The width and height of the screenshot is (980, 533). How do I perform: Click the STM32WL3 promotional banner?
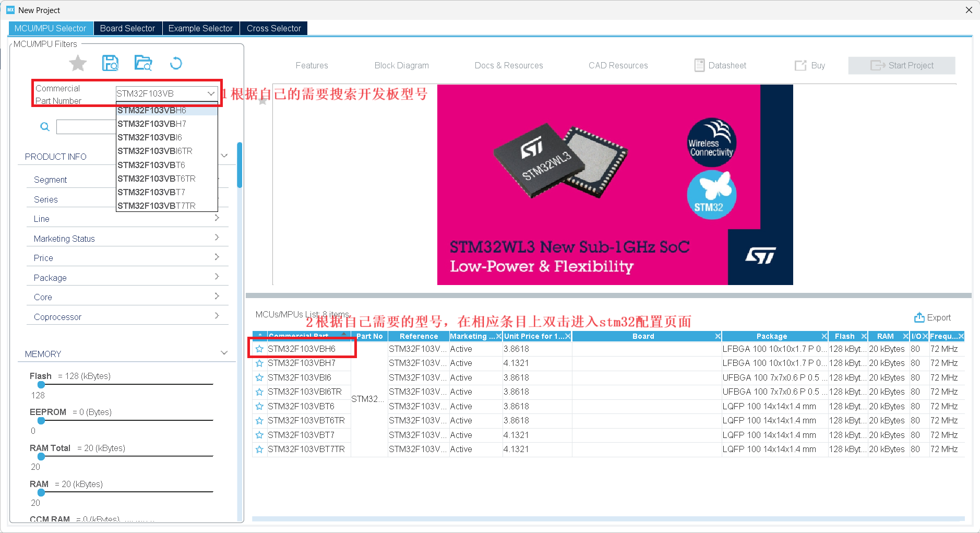(615, 185)
